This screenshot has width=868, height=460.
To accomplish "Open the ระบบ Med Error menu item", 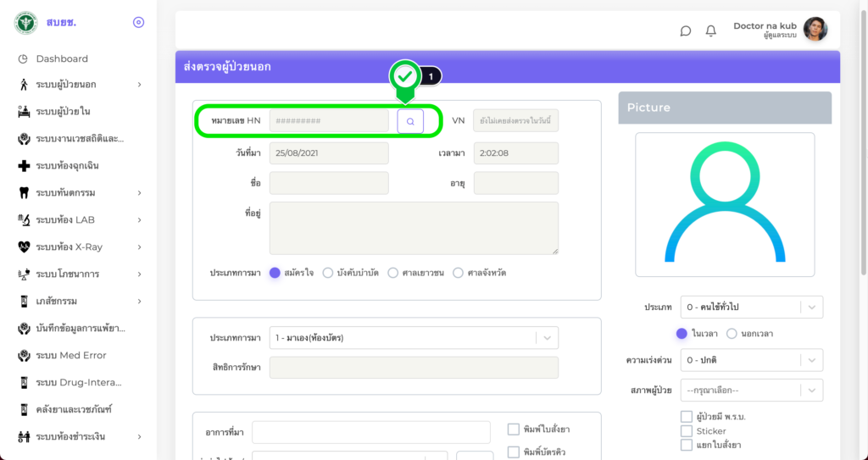I will tap(71, 355).
